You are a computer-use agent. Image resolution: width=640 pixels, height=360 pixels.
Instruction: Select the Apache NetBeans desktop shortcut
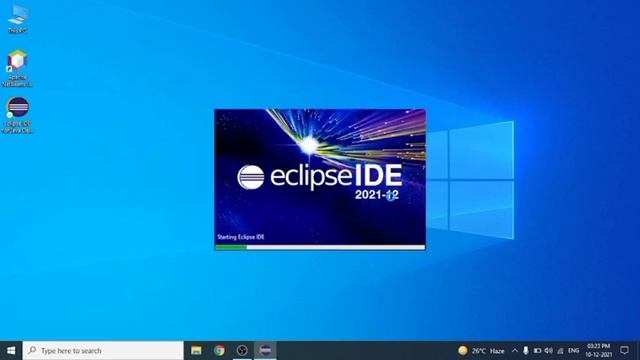[17, 68]
